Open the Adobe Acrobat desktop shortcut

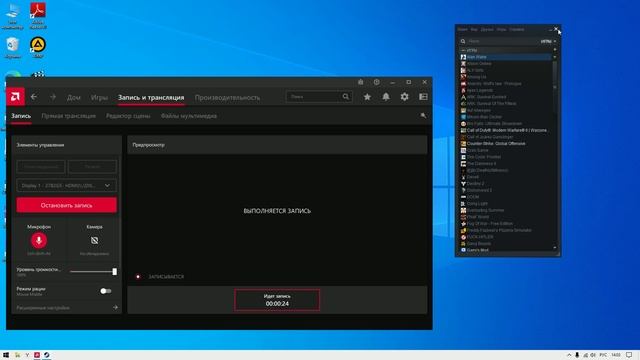point(38,16)
